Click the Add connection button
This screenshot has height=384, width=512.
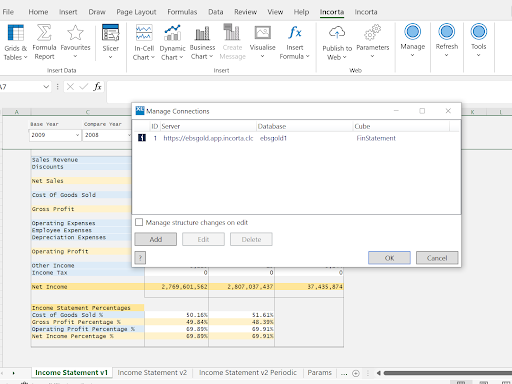click(156, 239)
